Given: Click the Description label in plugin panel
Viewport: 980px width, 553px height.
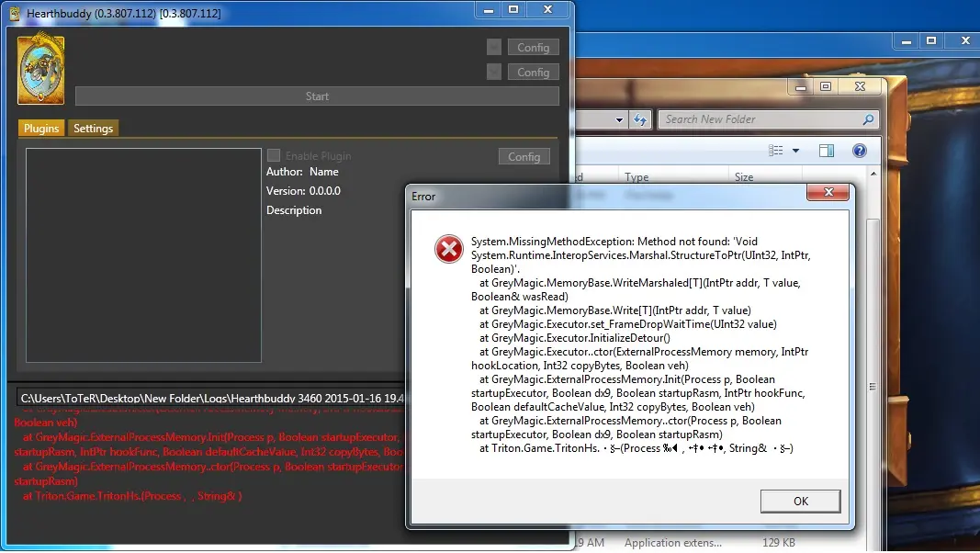Looking at the screenshot, I should tap(294, 210).
